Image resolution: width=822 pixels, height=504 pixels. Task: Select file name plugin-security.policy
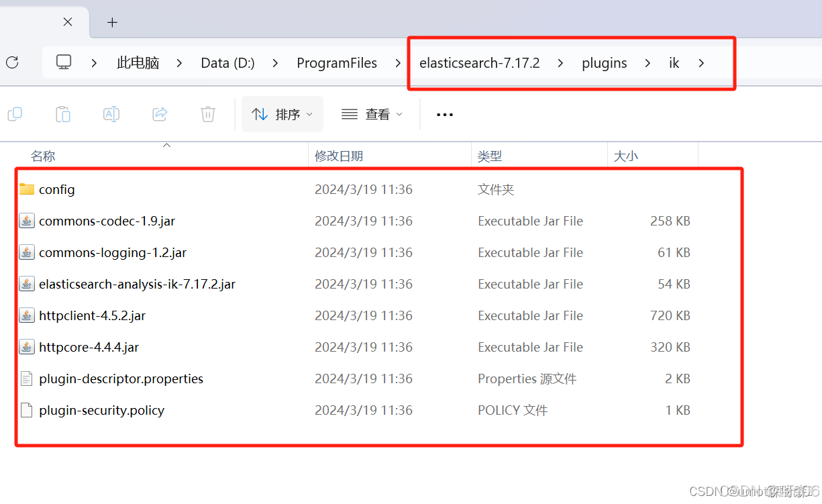tap(101, 410)
